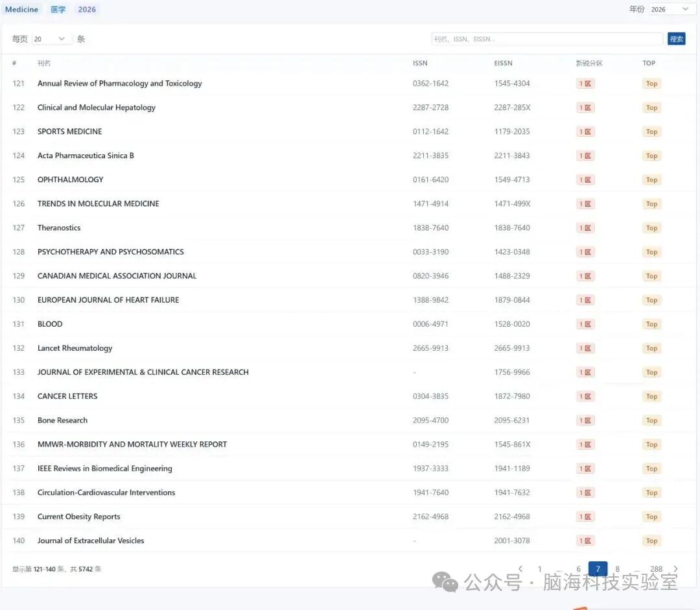700x610 pixels.
Task: Click the 刊名 column header
Action: pyautogui.click(x=44, y=63)
